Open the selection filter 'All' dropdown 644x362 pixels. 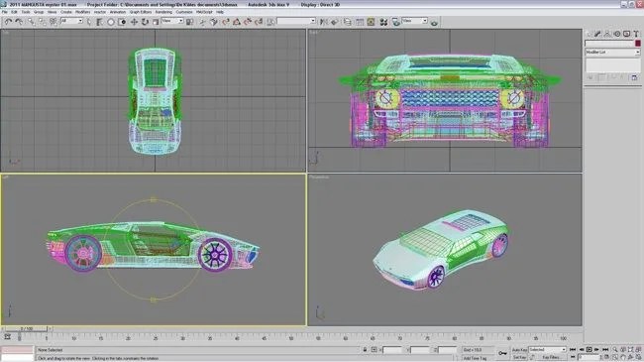click(x=71, y=21)
